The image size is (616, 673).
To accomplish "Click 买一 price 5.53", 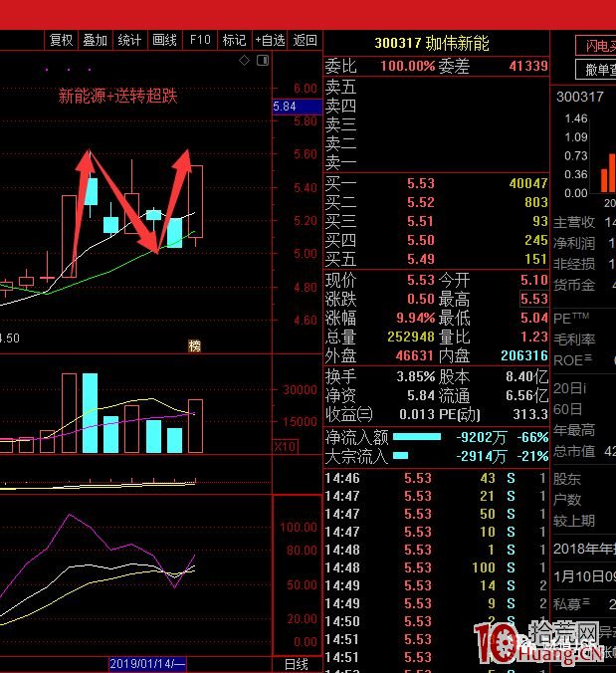I will pyautogui.click(x=420, y=183).
